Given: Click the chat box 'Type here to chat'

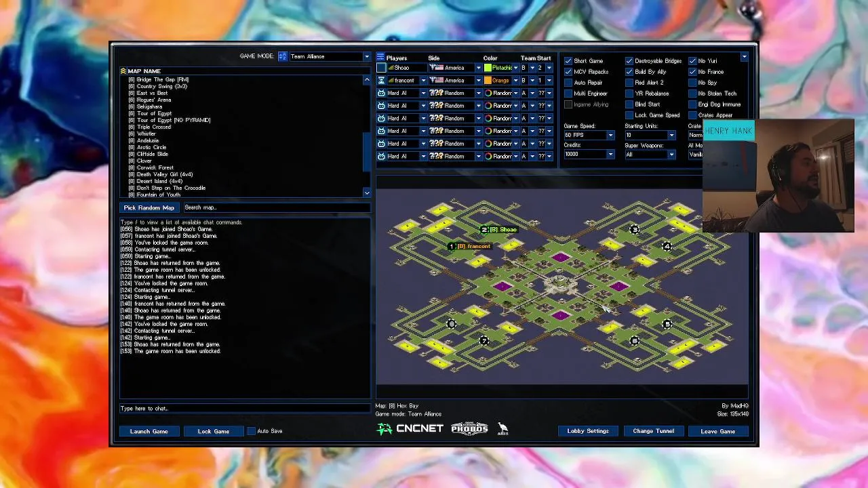Looking at the screenshot, I should (x=245, y=409).
